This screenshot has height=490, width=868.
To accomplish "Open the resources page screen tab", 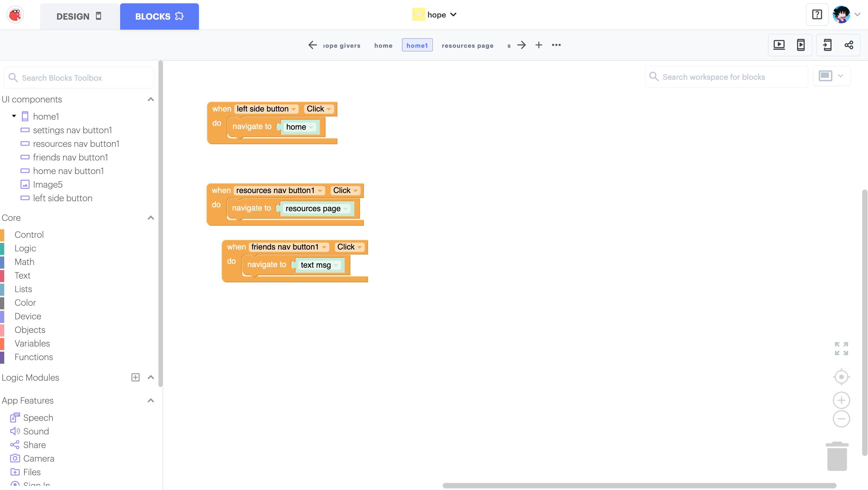I will click(468, 45).
